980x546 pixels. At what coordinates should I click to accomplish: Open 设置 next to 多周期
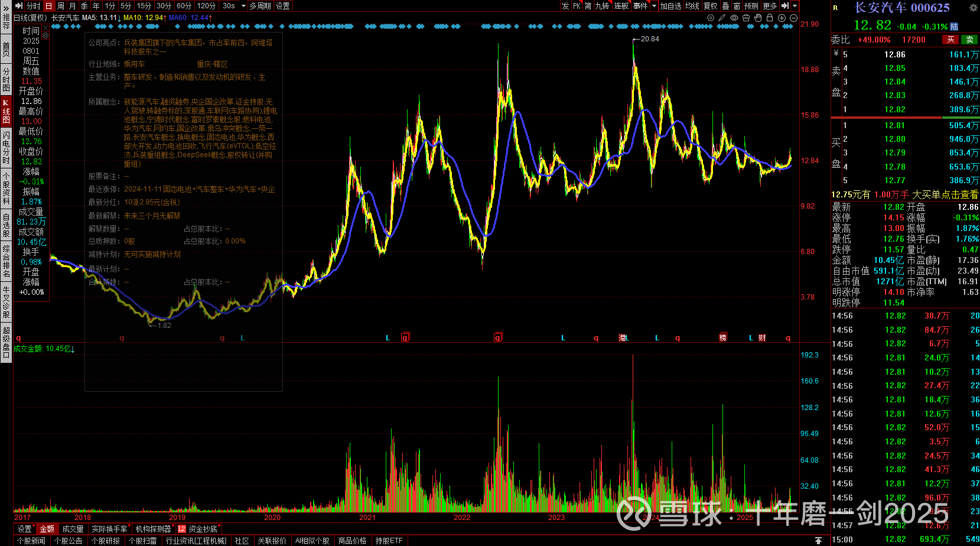(283, 6)
